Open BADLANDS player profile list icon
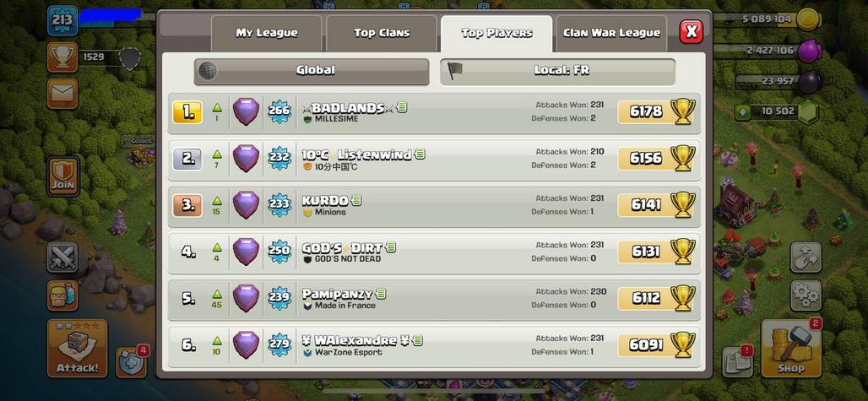Viewport: 868px width, 401px height. [x=402, y=107]
